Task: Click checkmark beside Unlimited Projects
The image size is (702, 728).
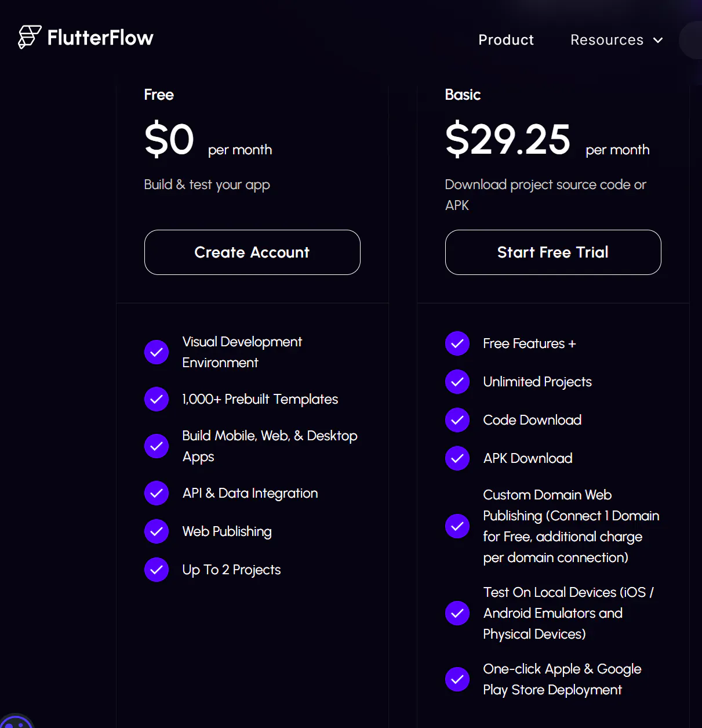Action: tap(457, 382)
